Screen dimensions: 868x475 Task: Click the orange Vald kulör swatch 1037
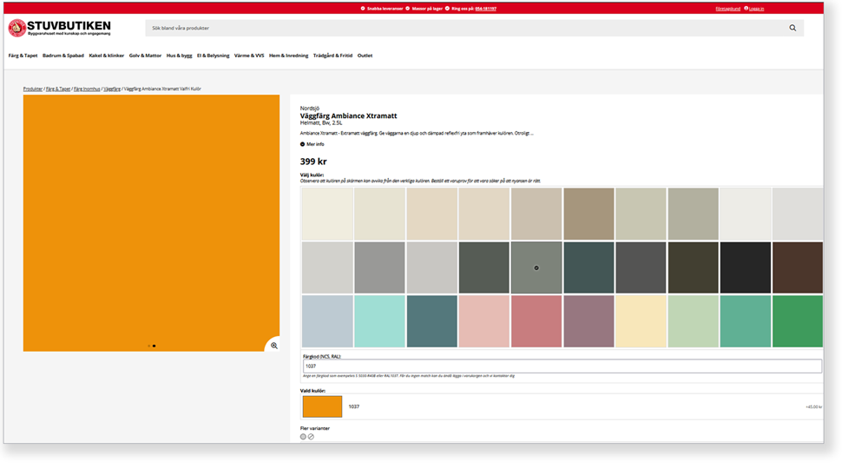click(322, 406)
